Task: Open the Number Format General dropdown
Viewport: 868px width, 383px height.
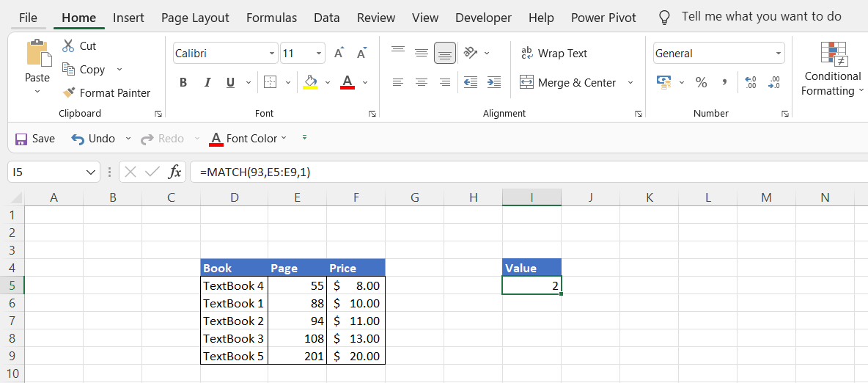Action: (778, 54)
